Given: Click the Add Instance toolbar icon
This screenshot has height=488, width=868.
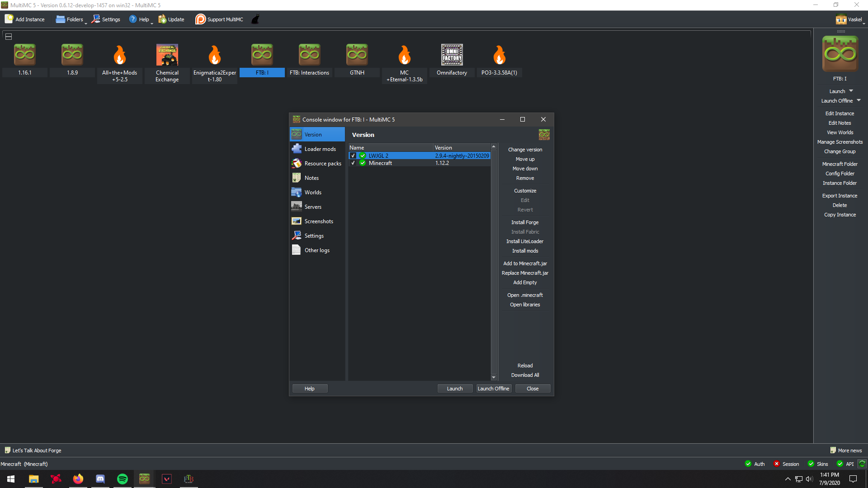Looking at the screenshot, I should point(8,19).
